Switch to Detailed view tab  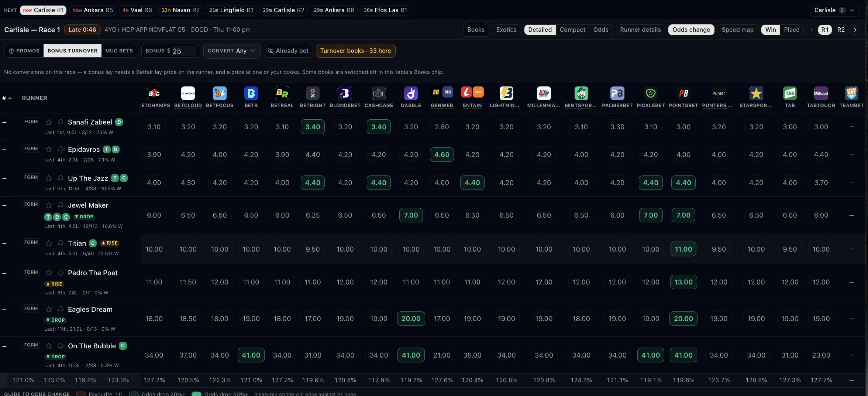pyautogui.click(x=540, y=30)
